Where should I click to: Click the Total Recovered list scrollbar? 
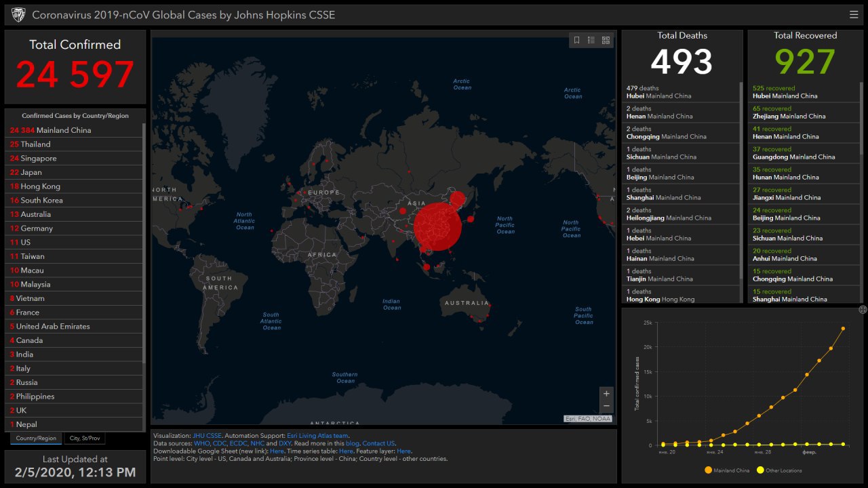[x=861, y=119]
